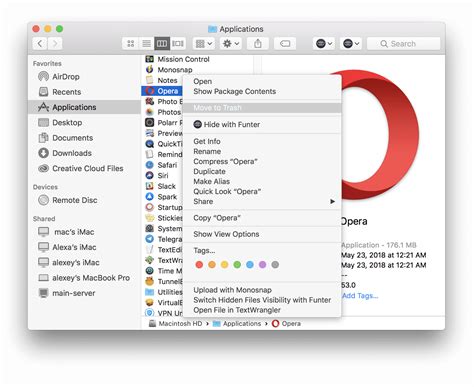Open the item arrangement dropdown
Screen dimensions: 474x387
[x=204, y=44]
